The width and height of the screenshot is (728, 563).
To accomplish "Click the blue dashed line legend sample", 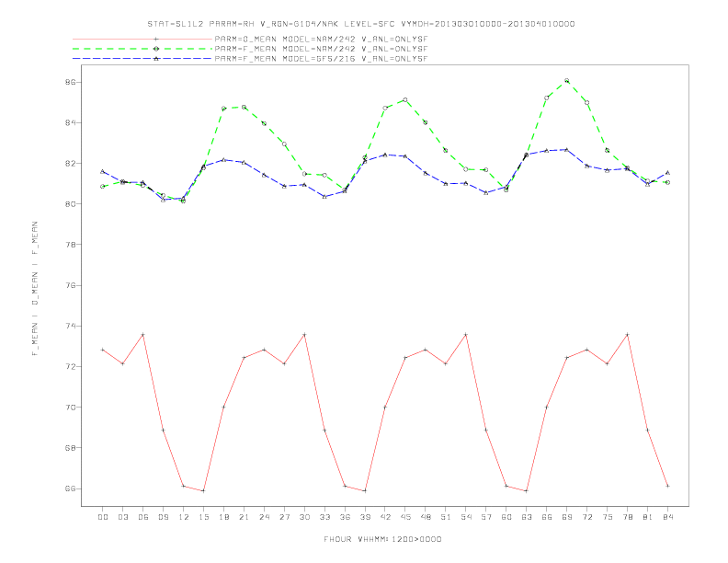I will (x=142, y=59).
